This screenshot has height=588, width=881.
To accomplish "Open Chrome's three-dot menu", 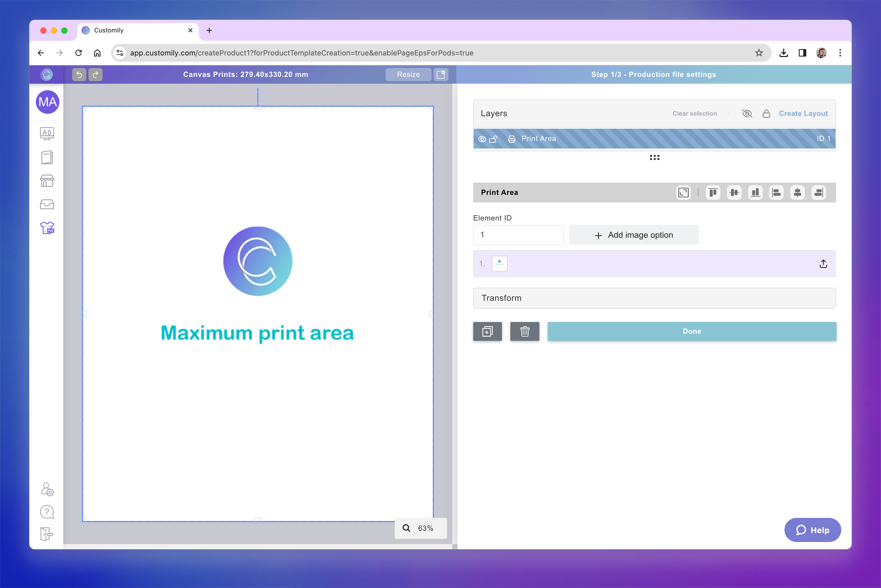I will pos(840,53).
